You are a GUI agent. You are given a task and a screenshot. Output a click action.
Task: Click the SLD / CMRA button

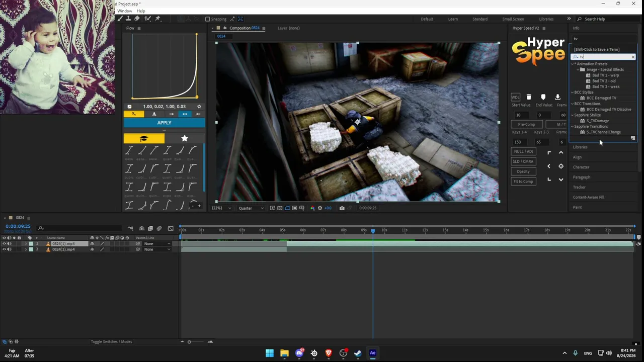point(523,161)
